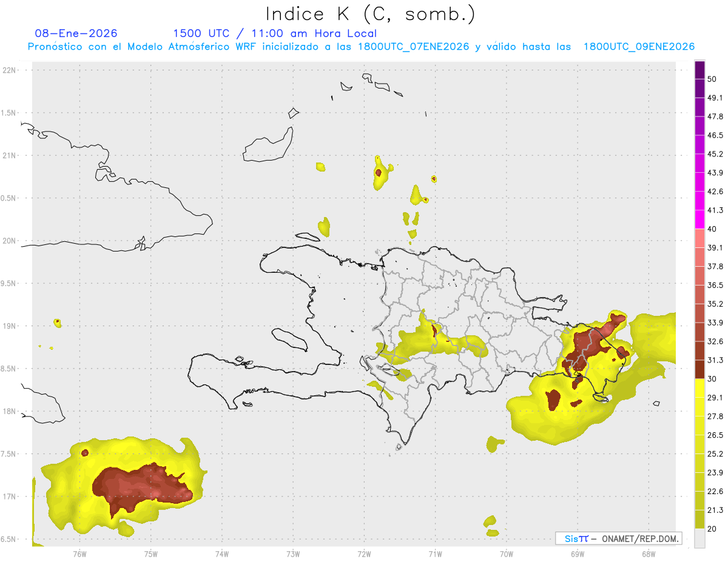Click the "30" color scale value
Viewport: 728px width, 562px height.
pos(713,379)
